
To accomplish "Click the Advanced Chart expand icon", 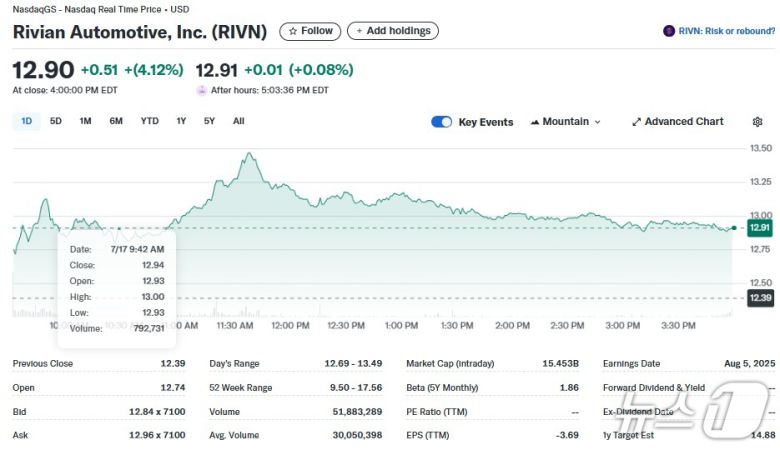I will point(636,122).
